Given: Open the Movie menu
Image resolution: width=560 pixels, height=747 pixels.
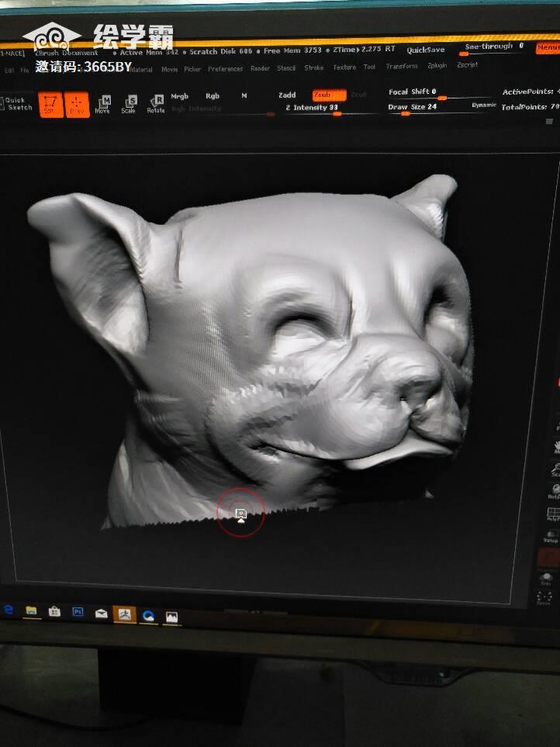Looking at the screenshot, I should pyautogui.click(x=170, y=69).
